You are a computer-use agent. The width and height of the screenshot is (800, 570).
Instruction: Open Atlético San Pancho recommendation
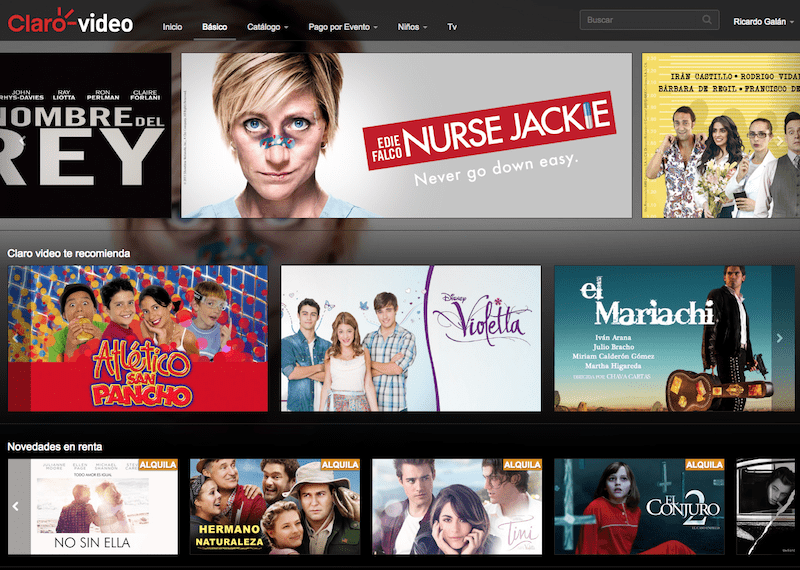[x=138, y=338]
